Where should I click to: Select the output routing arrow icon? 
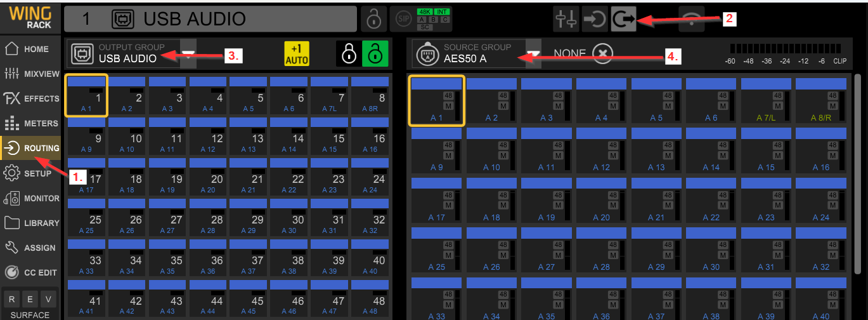click(623, 19)
